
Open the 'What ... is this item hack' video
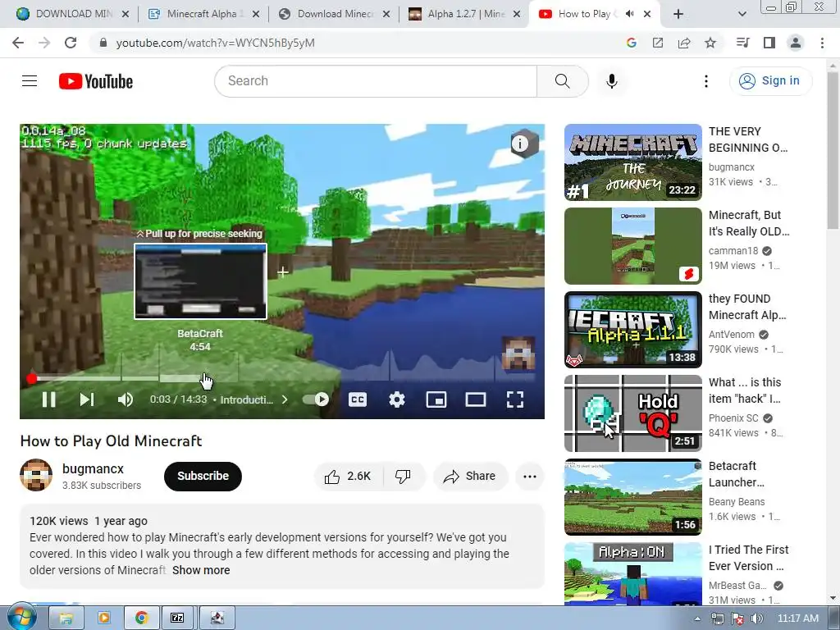click(x=633, y=413)
